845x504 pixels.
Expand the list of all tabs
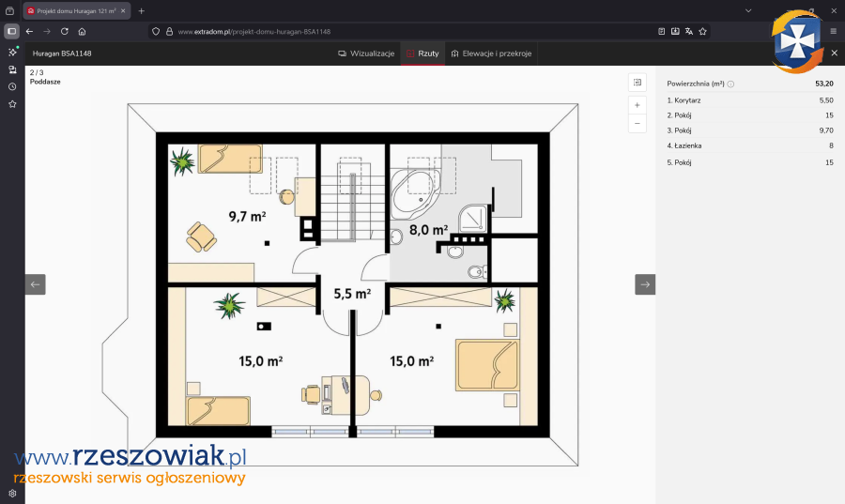click(x=748, y=10)
